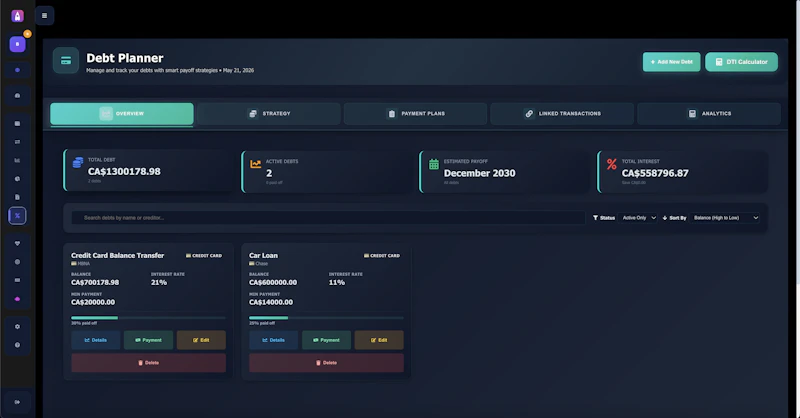
Task: Click the logout icon at sidebar bottom
Action: pyautogui.click(x=17, y=402)
